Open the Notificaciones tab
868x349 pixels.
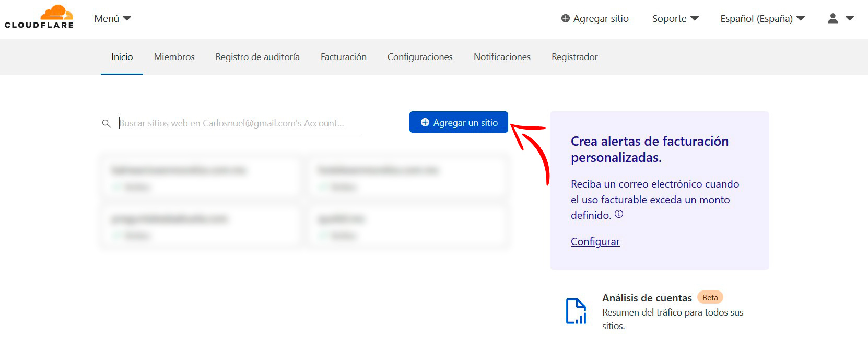[x=502, y=57]
